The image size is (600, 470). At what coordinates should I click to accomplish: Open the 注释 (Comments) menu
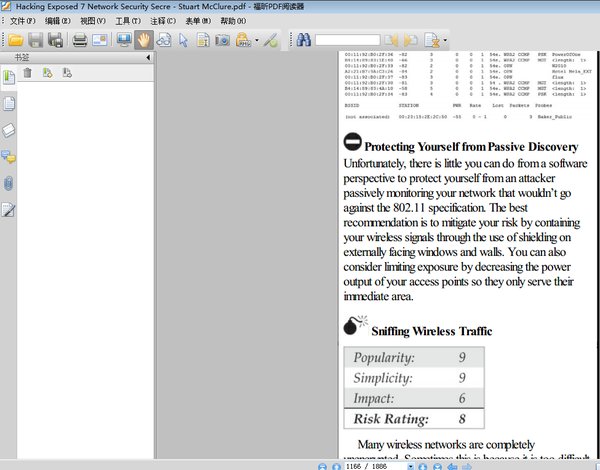point(163,21)
